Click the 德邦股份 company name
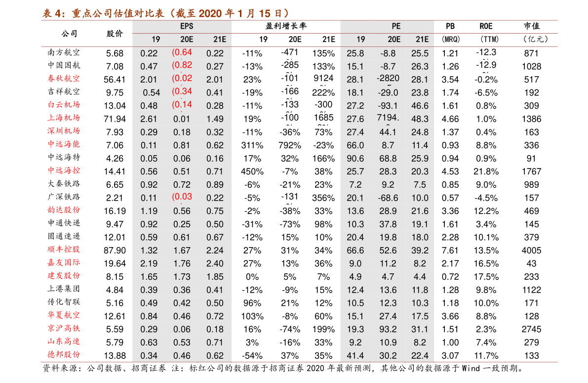Viewport: 588px width, 383px height. tap(64, 355)
